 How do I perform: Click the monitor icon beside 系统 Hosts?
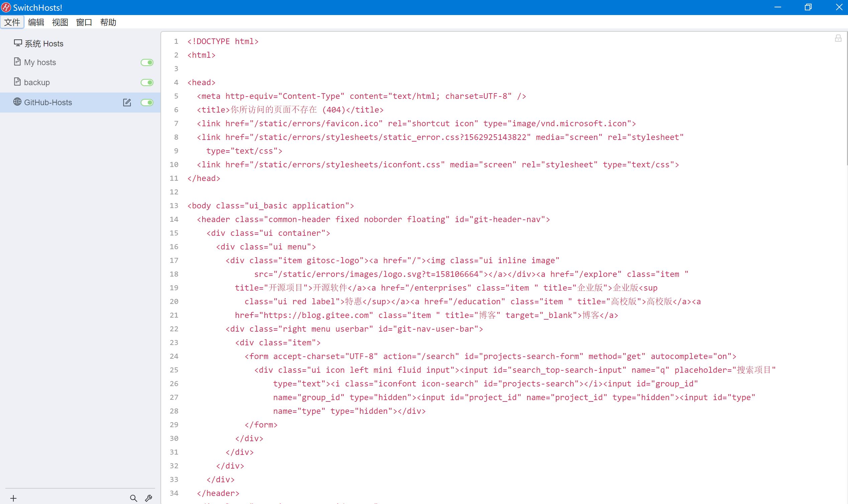17,43
